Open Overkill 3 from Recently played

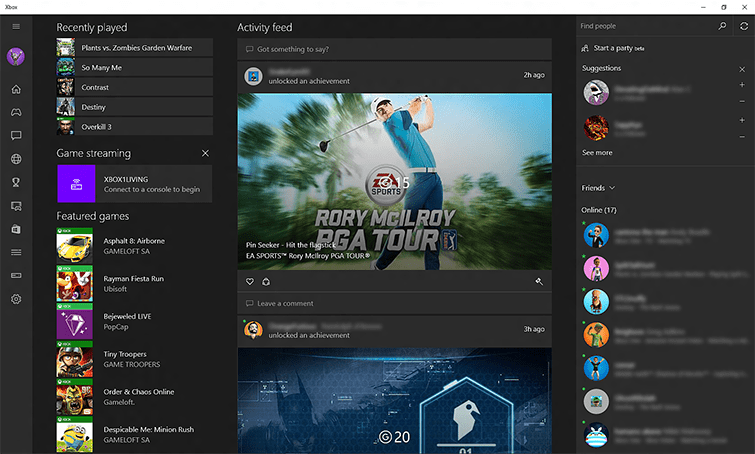tap(134, 127)
